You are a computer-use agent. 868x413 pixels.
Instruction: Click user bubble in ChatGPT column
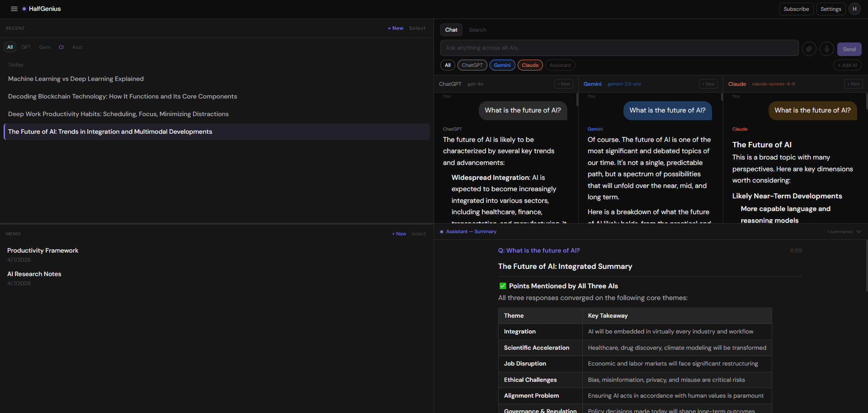point(523,110)
